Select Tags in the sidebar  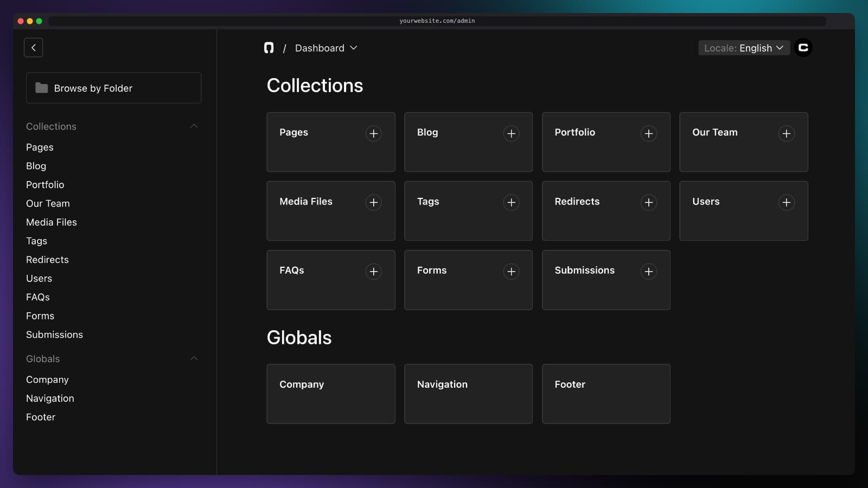36,241
